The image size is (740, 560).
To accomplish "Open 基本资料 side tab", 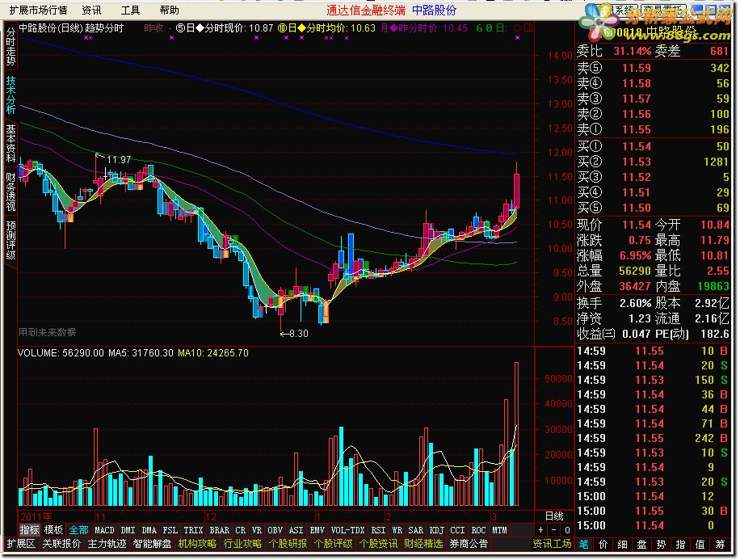I will [11, 143].
